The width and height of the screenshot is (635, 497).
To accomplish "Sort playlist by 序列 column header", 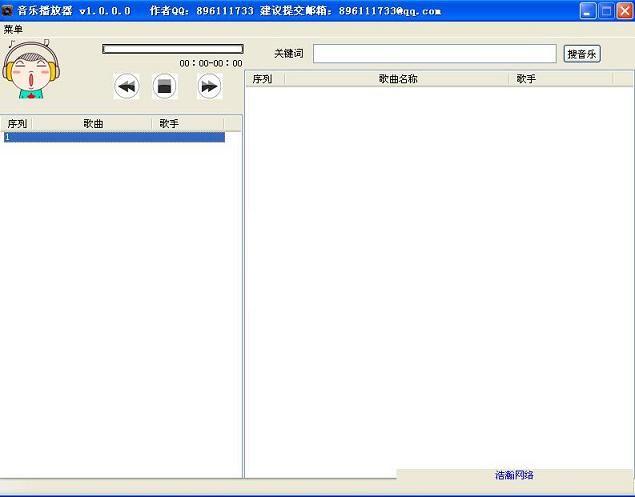I will click(17, 124).
